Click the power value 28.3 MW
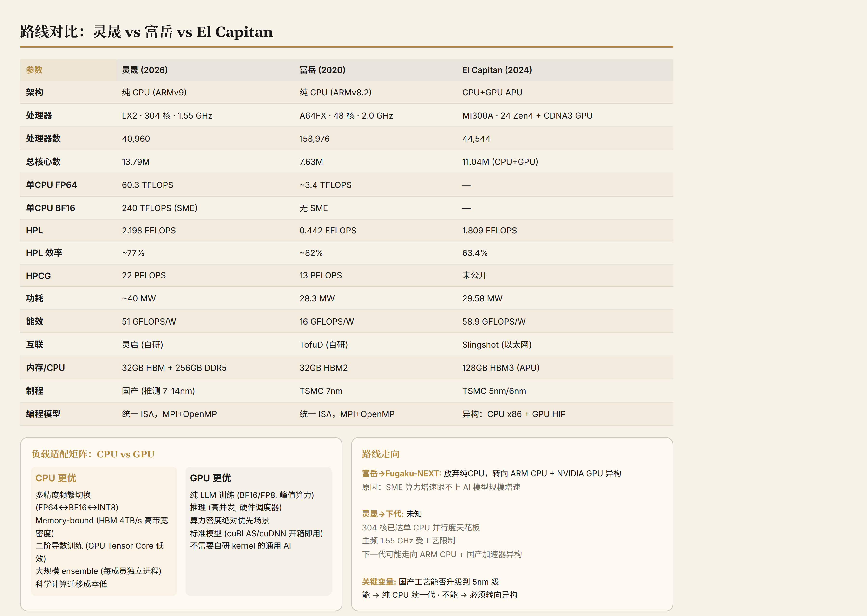The width and height of the screenshot is (867, 616). coord(317,298)
